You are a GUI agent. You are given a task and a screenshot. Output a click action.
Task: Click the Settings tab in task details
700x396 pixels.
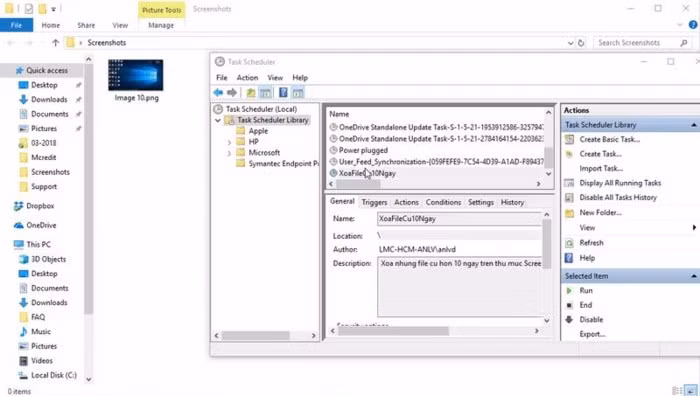pyautogui.click(x=481, y=202)
